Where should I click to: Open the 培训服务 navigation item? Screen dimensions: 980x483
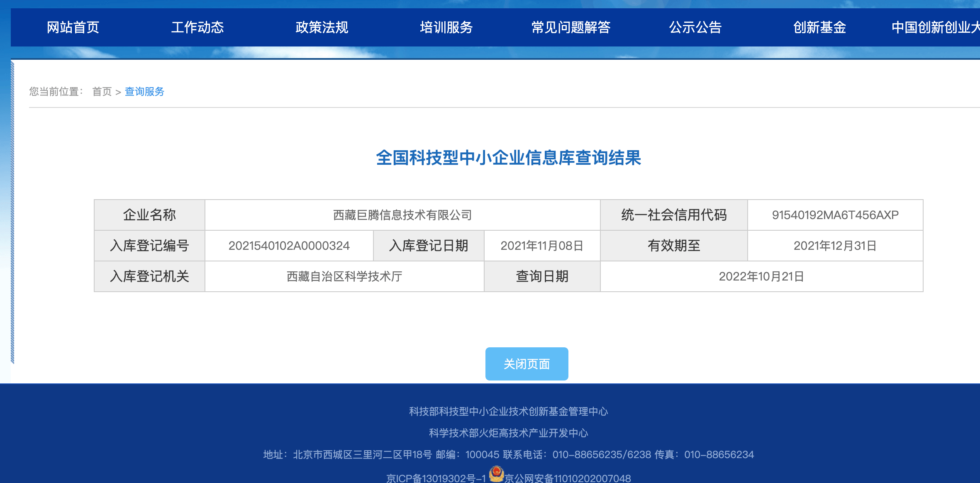click(x=446, y=27)
